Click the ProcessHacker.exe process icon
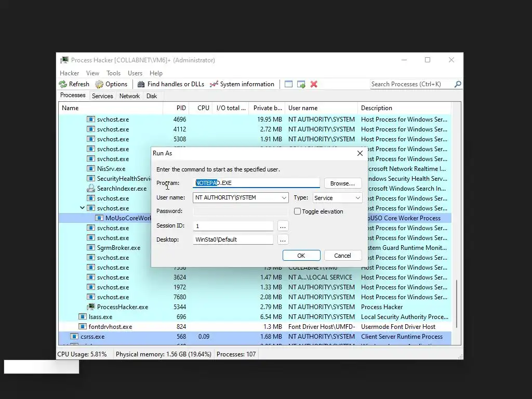Screen dimensions: 532x399 pyautogui.click(x=90, y=307)
